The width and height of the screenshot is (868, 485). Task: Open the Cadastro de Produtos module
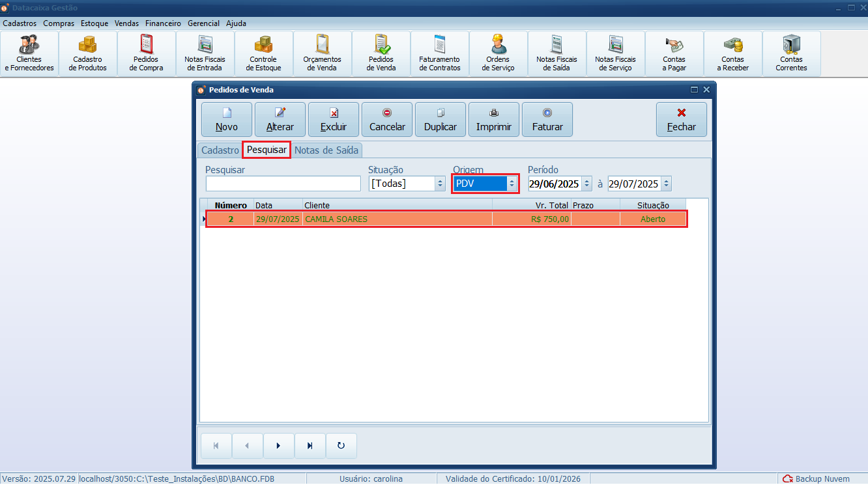[88, 54]
